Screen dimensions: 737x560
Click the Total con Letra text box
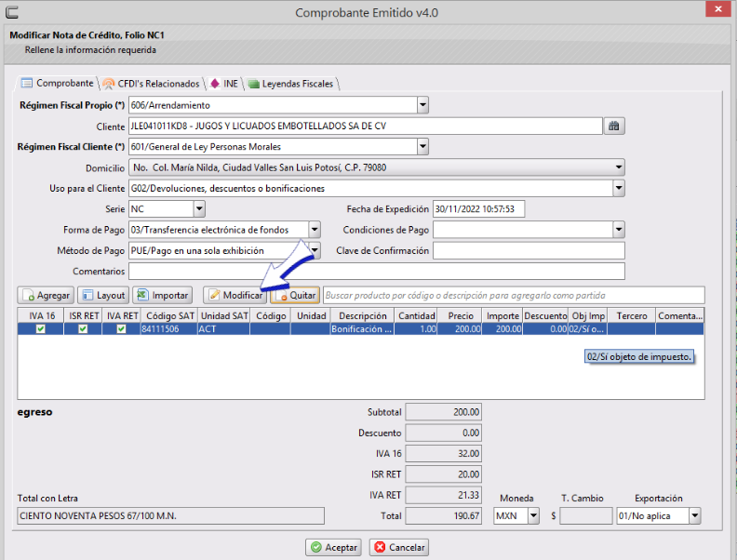[170, 516]
